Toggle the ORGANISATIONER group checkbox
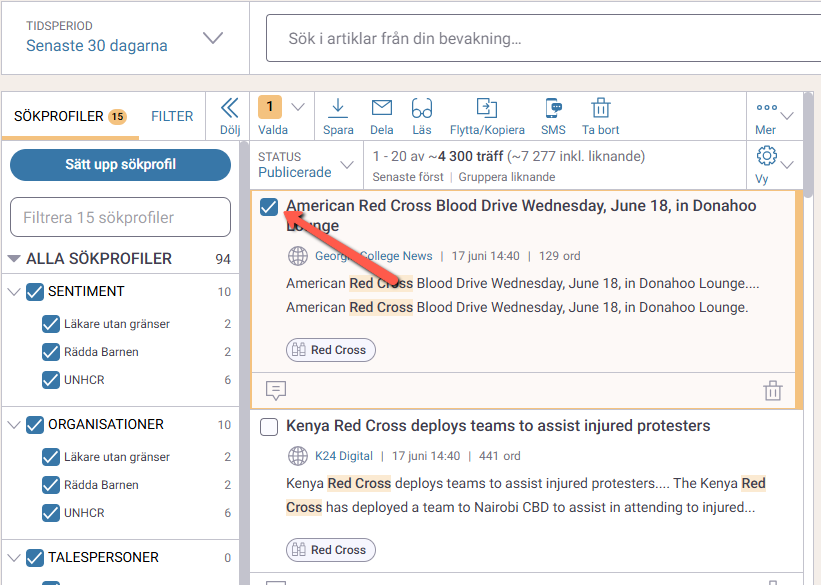The width and height of the screenshot is (821, 585). coord(35,425)
